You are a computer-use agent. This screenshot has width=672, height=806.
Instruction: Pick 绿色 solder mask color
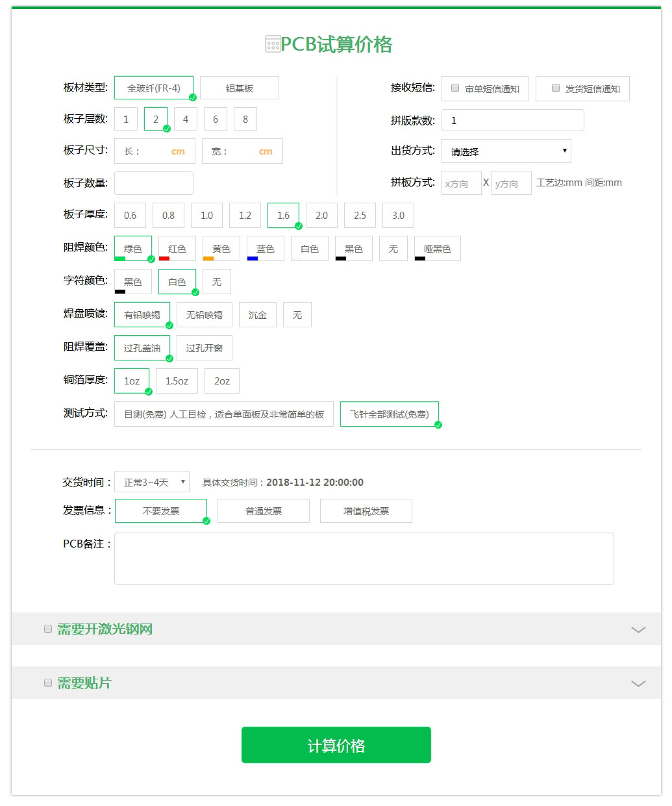[133, 248]
